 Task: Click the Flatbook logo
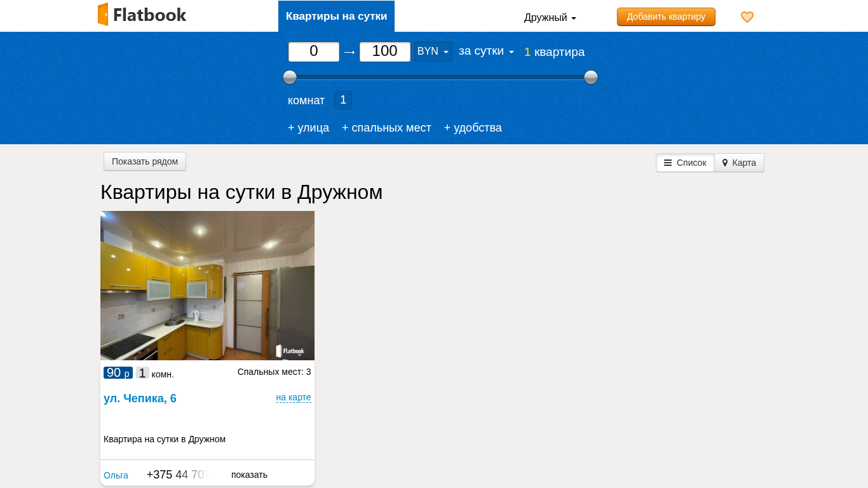pos(142,15)
